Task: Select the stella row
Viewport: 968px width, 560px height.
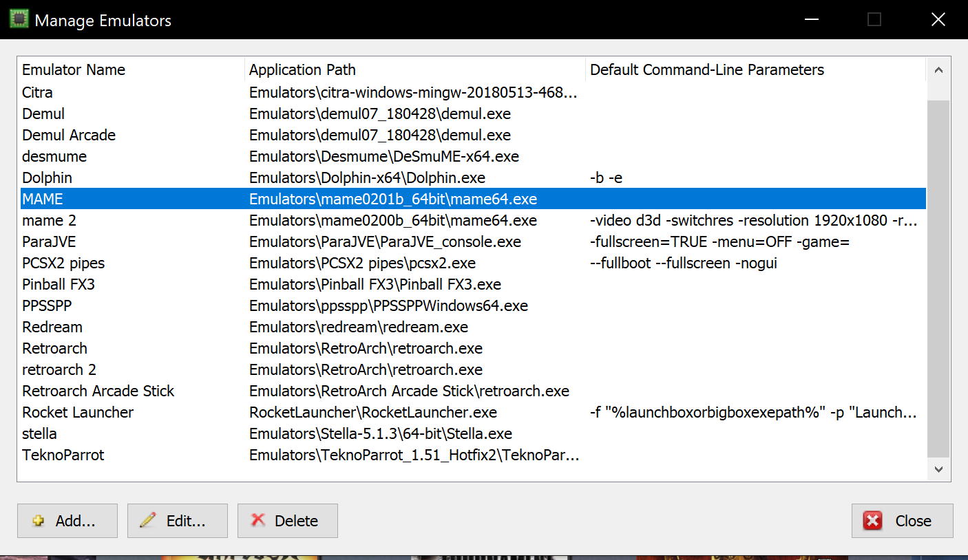Action: point(473,433)
